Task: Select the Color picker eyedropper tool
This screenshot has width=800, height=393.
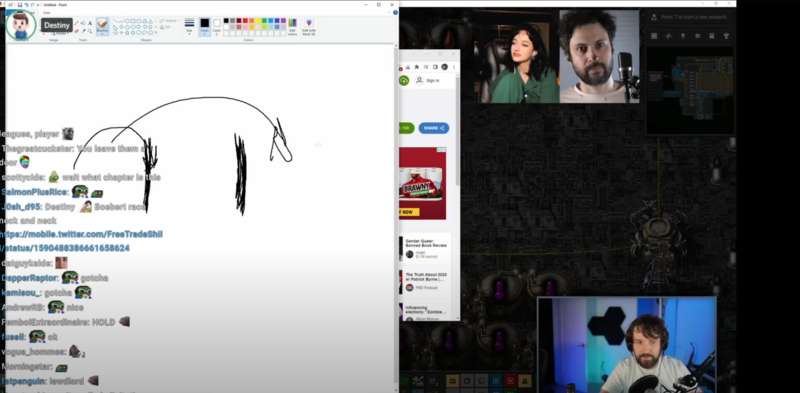Action: tap(83, 31)
